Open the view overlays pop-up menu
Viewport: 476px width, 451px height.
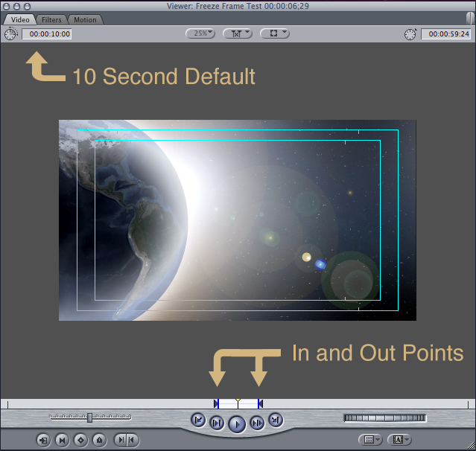(x=275, y=33)
